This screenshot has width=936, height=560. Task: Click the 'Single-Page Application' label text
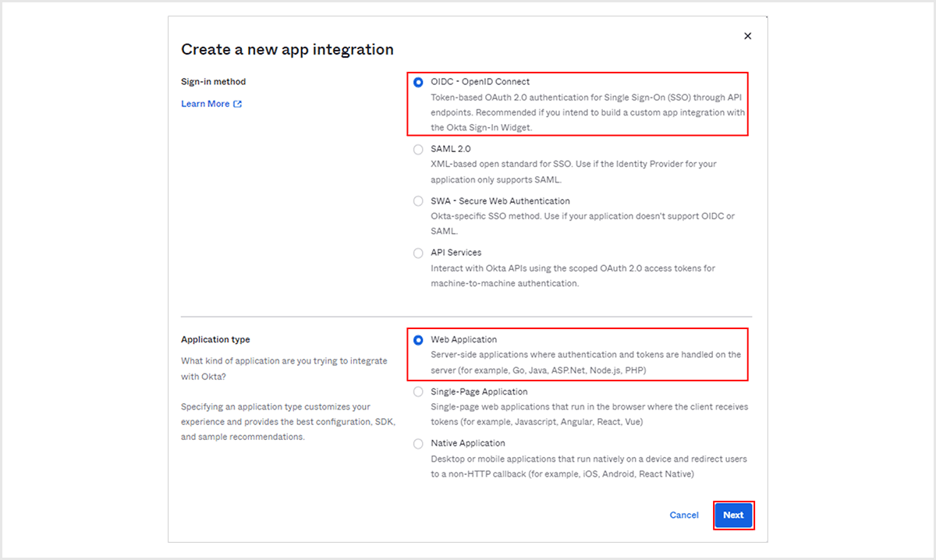tap(479, 392)
